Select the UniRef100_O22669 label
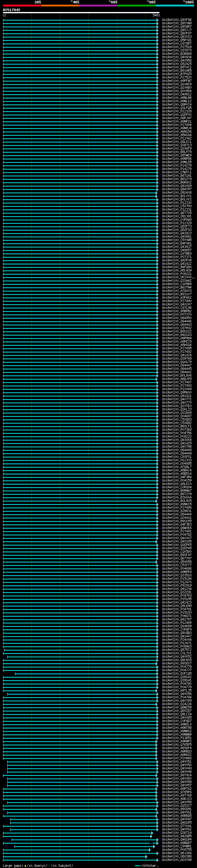This screenshot has height=868, width=197. point(177,412)
